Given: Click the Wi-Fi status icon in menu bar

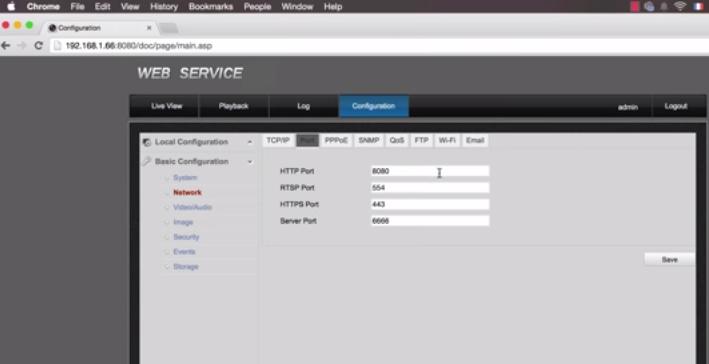Looking at the screenshot, I should (x=680, y=6).
